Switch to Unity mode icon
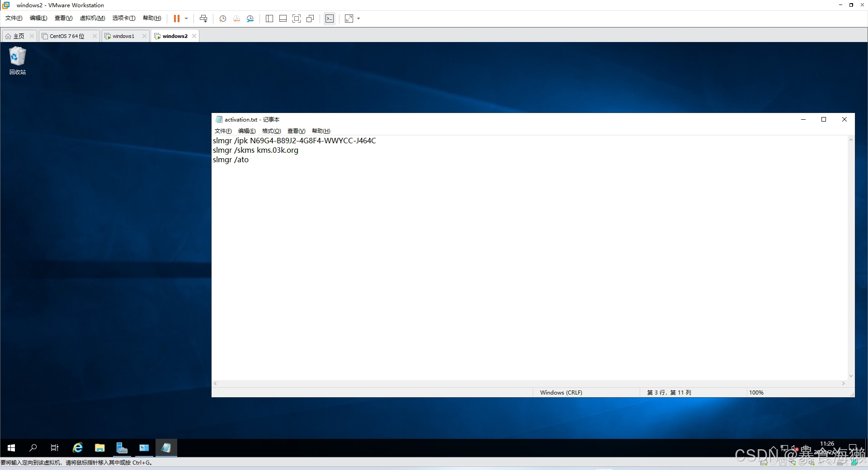The height and width of the screenshot is (470, 868). (x=310, y=19)
